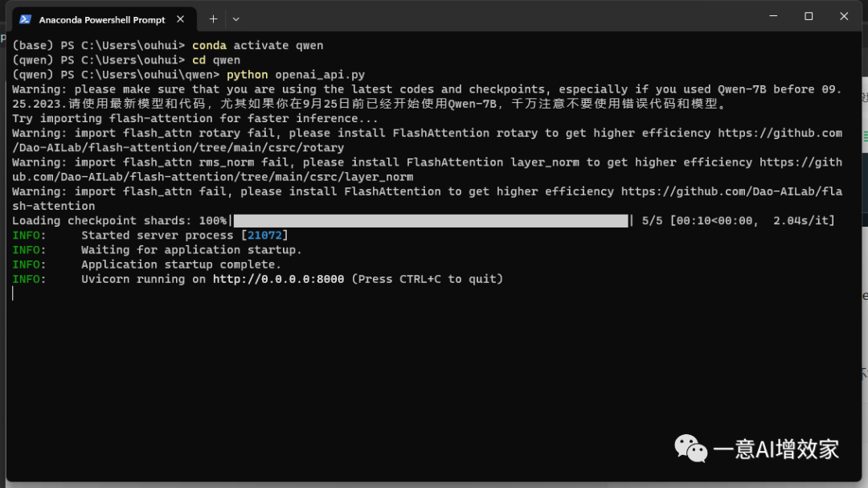Maximize the terminal window
The height and width of the screenshot is (488, 868).
(x=809, y=16)
